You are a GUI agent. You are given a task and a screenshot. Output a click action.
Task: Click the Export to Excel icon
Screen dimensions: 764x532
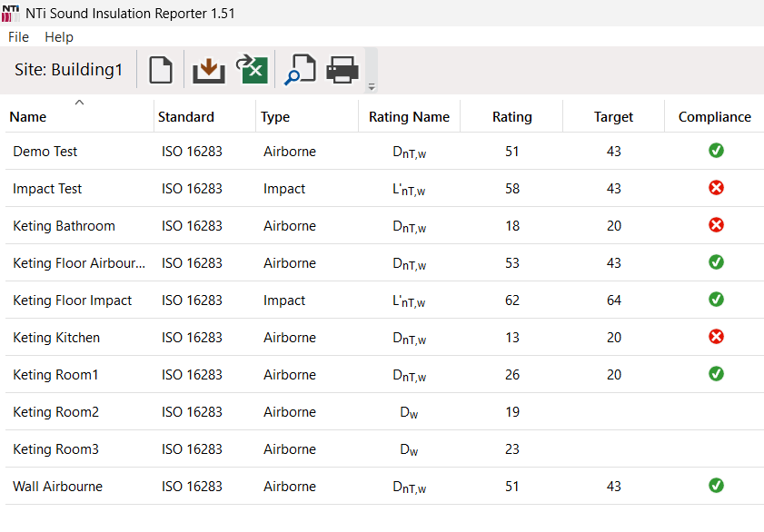pyautogui.click(x=252, y=70)
